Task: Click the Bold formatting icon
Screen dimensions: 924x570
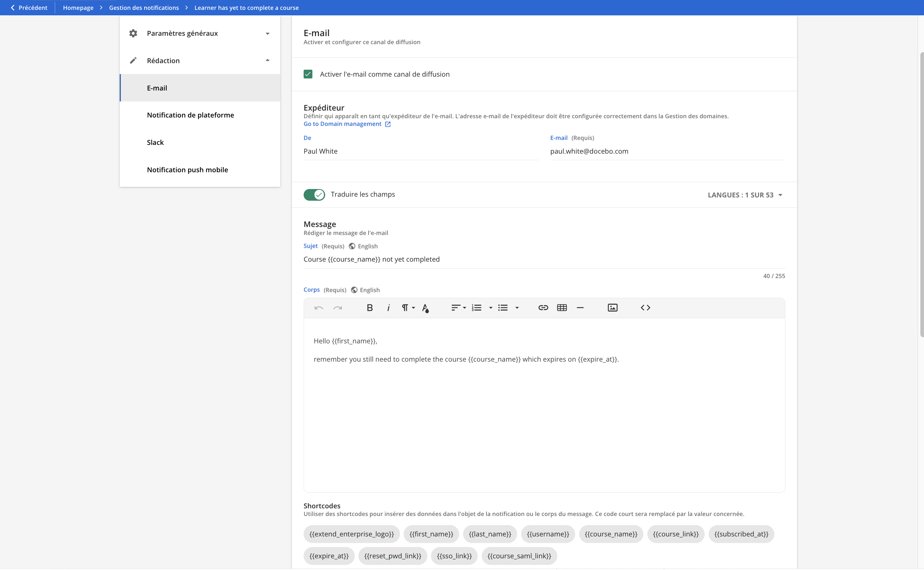Action: [369, 308]
